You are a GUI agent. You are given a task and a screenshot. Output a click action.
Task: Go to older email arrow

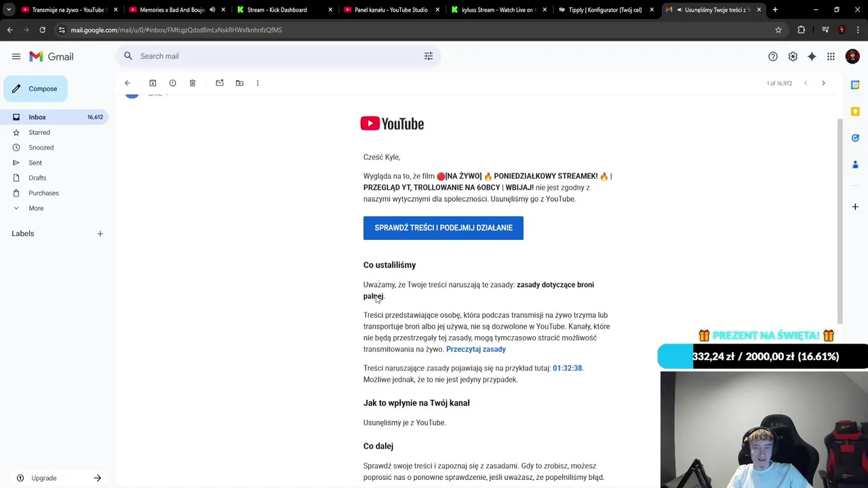tap(823, 83)
